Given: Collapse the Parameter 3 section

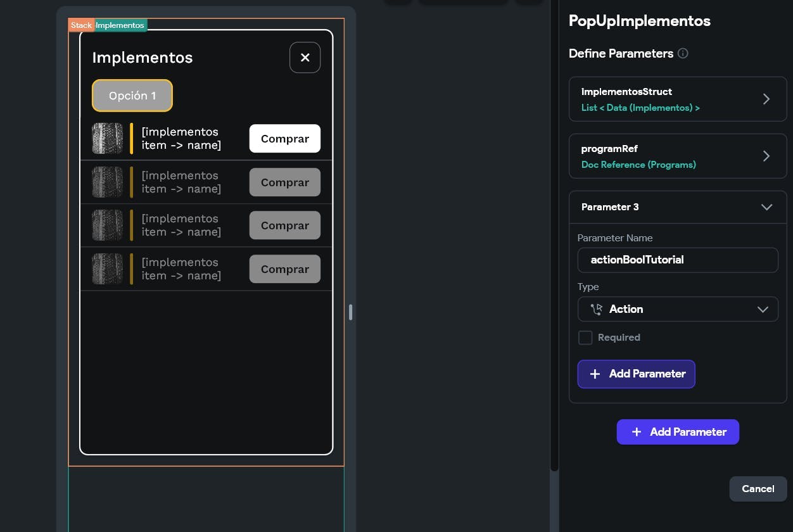Looking at the screenshot, I should pyautogui.click(x=766, y=207).
